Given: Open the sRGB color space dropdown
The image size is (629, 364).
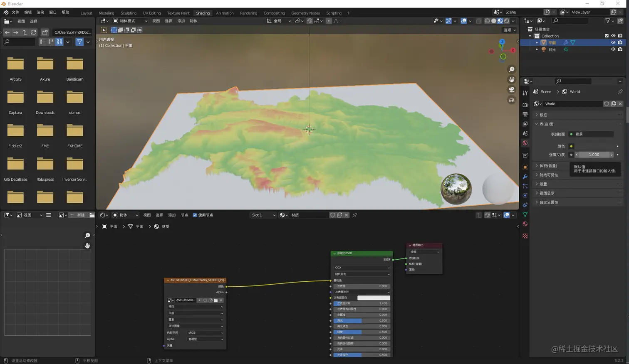Looking at the screenshot, I should [x=206, y=333].
